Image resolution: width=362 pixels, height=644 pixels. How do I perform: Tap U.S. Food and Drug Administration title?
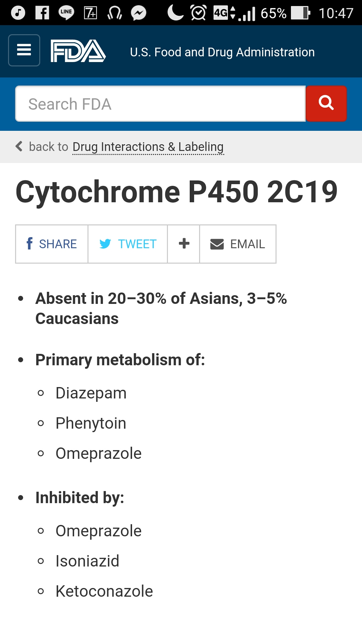pos(222,52)
